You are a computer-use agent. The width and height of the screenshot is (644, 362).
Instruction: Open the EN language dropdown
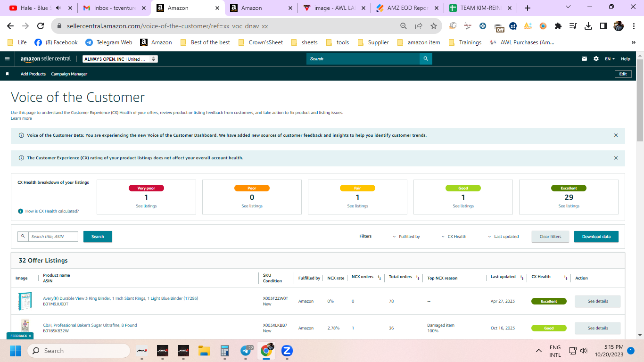tap(610, 59)
